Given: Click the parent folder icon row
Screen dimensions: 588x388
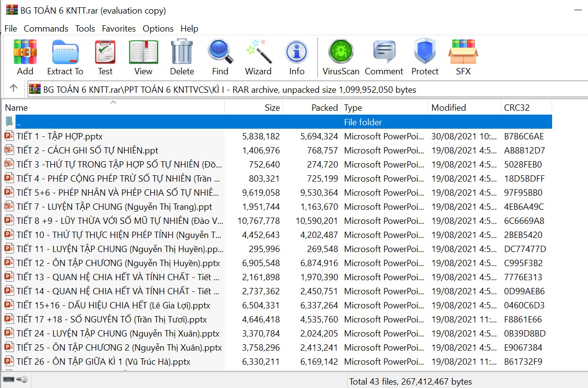Looking at the screenshot, I should tap(9, 122).
